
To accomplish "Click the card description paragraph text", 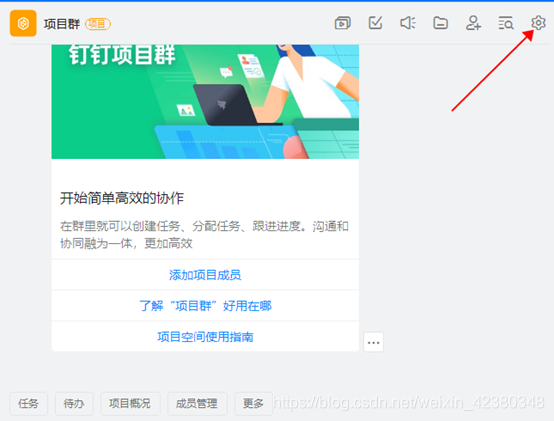I will pyautogui.click(x=204, y=235).
